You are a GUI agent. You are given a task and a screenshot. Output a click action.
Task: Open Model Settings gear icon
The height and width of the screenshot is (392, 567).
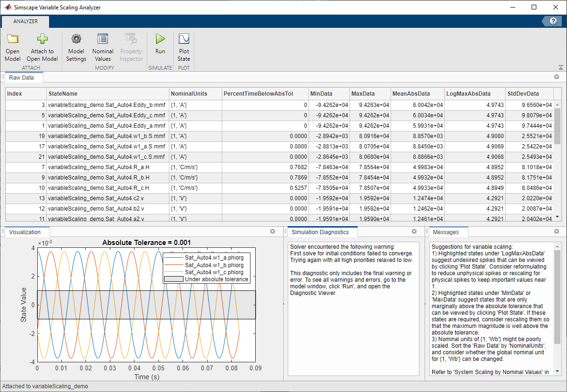point(76,40)
